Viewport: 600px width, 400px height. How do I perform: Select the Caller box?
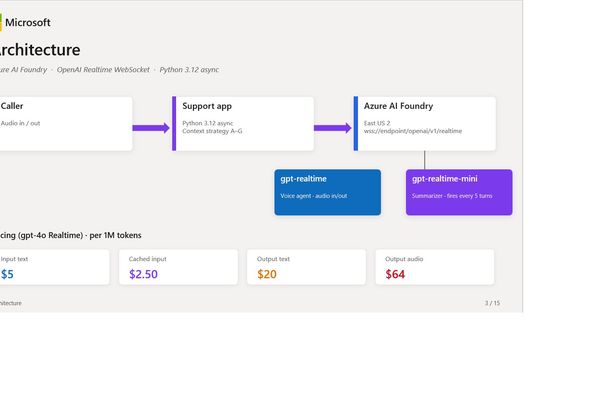[66, 124]
